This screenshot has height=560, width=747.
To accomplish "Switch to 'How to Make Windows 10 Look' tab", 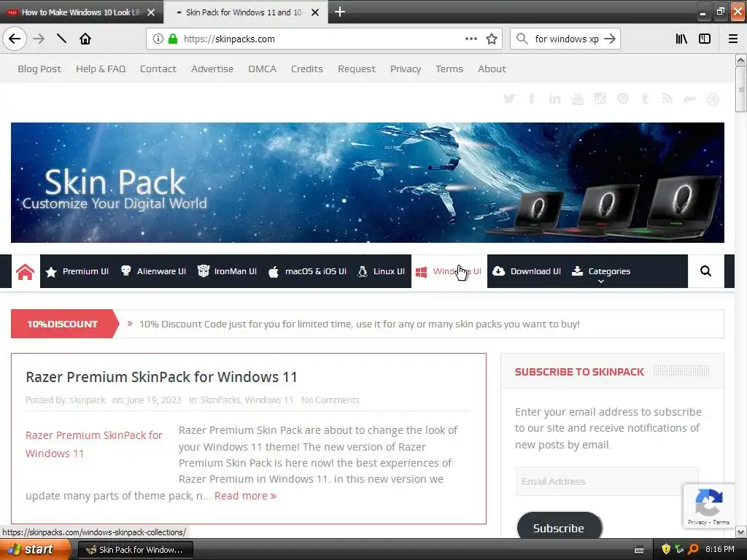I will click(x=81, y=12).
